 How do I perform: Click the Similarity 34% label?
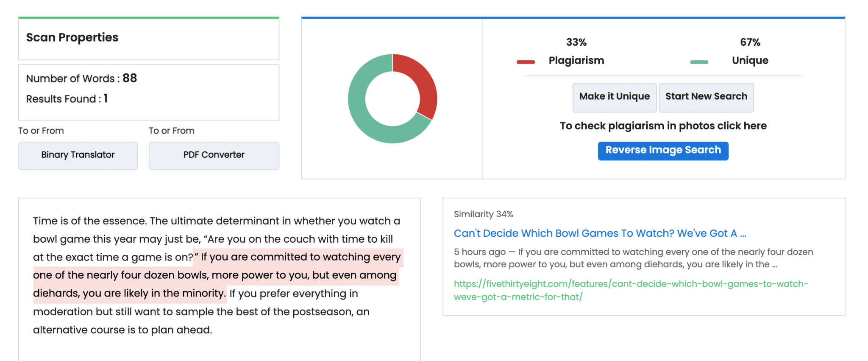click(483, 214)
